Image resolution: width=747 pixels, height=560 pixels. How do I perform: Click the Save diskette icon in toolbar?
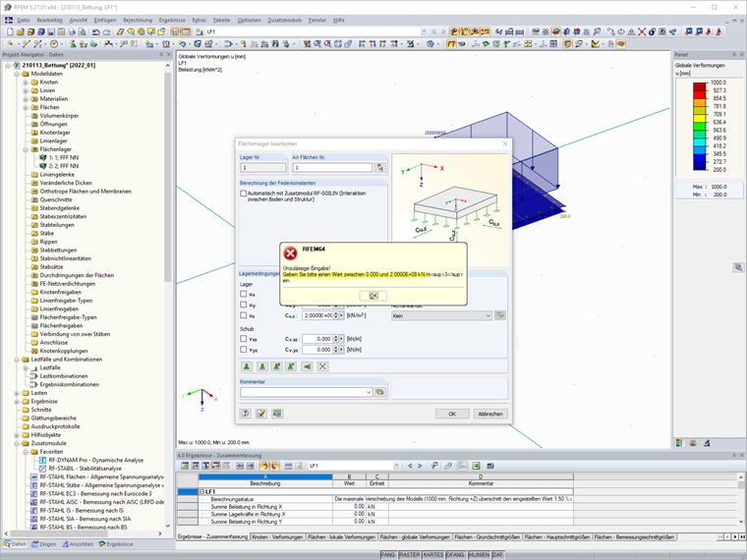[51, 31]
